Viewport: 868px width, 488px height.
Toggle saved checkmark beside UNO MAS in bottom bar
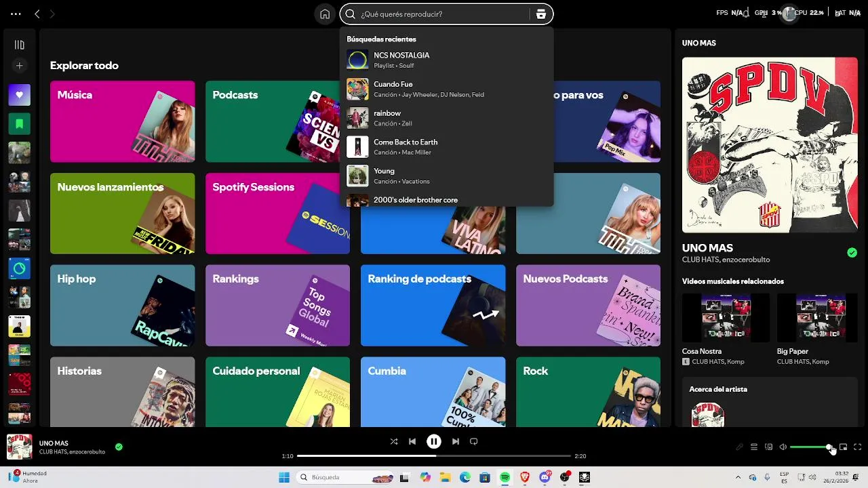click(x=119, y=447)
